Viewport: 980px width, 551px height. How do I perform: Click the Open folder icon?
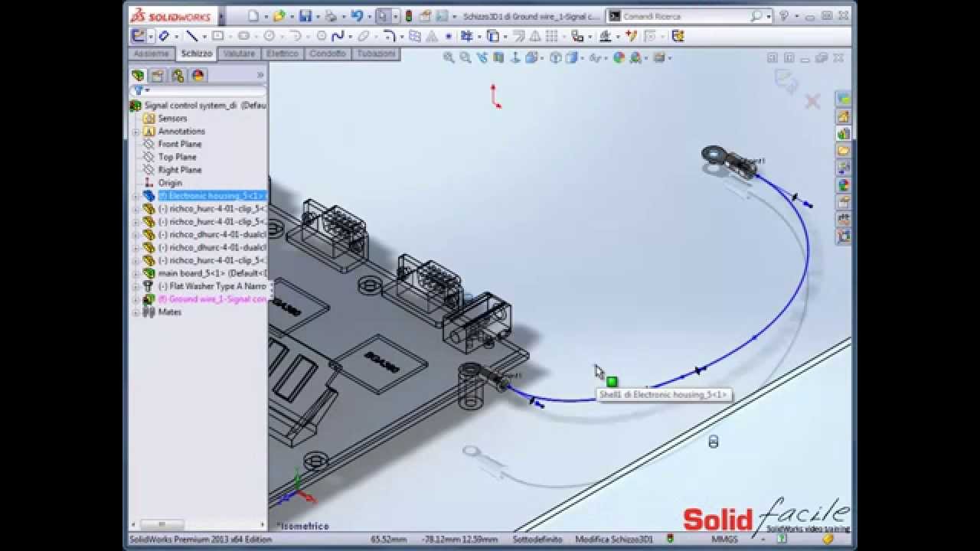(x=279, y=16)
